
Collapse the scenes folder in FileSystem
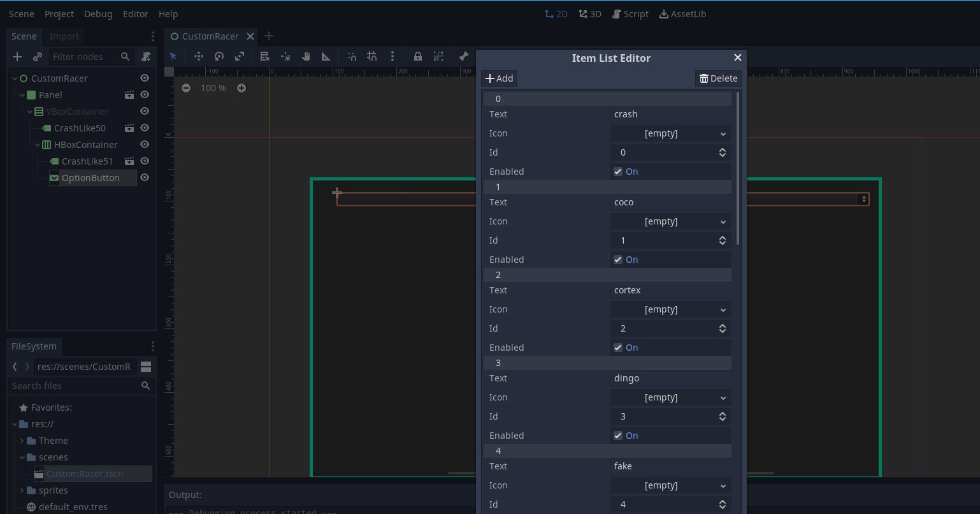(x=21, y=457)
